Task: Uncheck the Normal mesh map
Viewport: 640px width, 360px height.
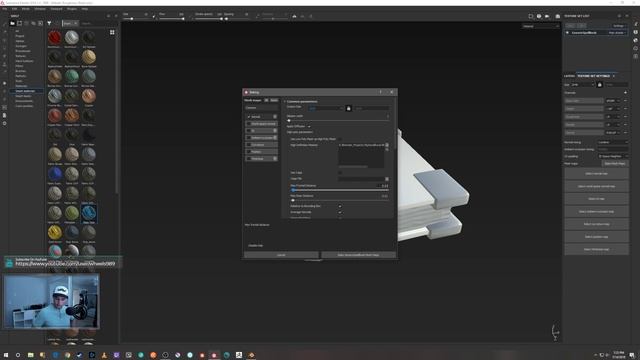Action: click(x=249, y=117)
